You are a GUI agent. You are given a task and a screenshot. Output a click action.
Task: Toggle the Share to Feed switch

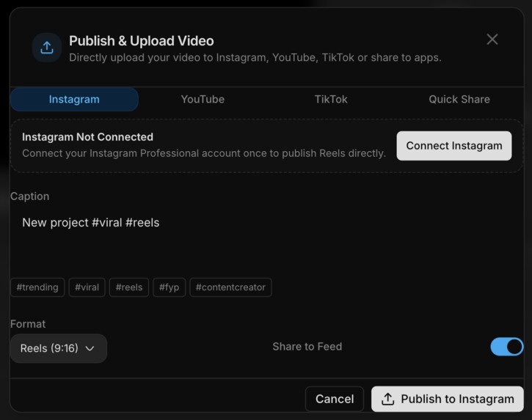pos(506,347)
